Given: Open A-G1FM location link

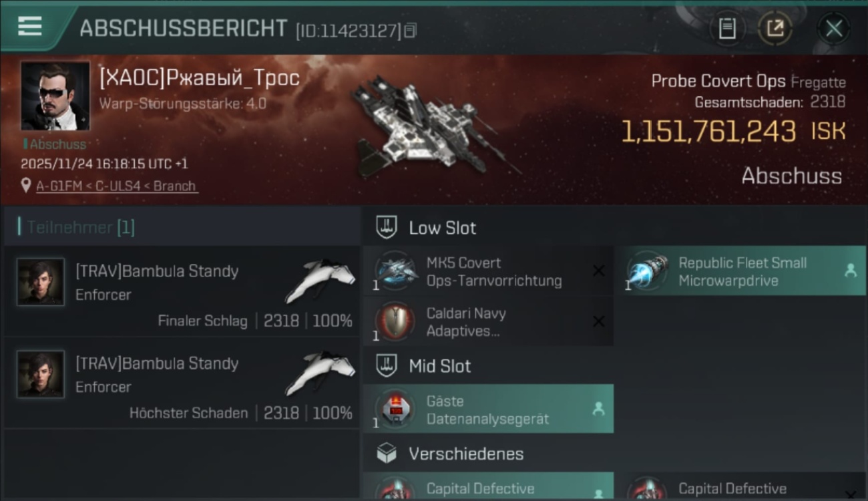Looking at the screenshot, I should click(x=117, y=186).
